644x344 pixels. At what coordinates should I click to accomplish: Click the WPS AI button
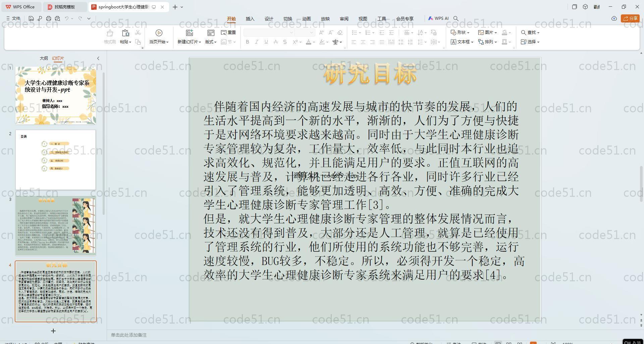(x=438, y=18)
